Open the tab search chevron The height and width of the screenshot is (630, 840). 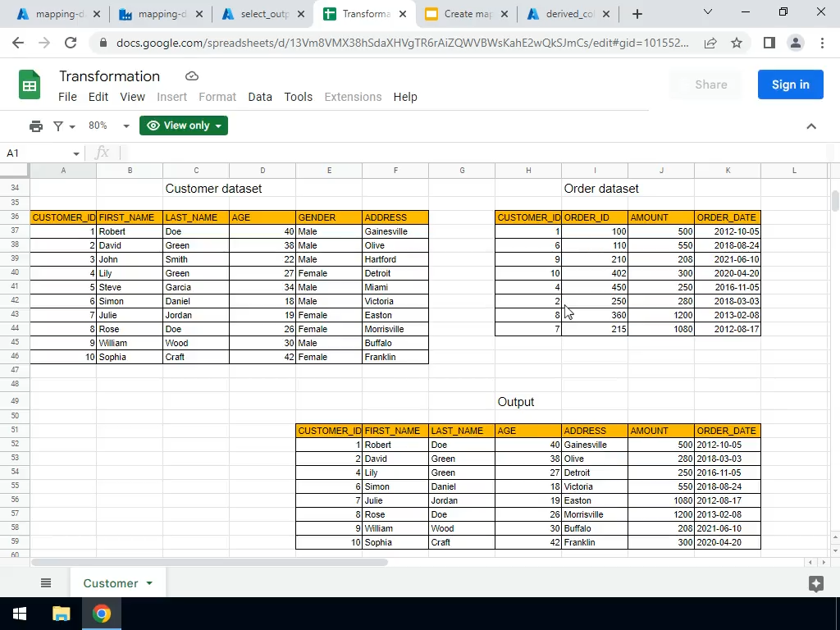tap(708, 11)
